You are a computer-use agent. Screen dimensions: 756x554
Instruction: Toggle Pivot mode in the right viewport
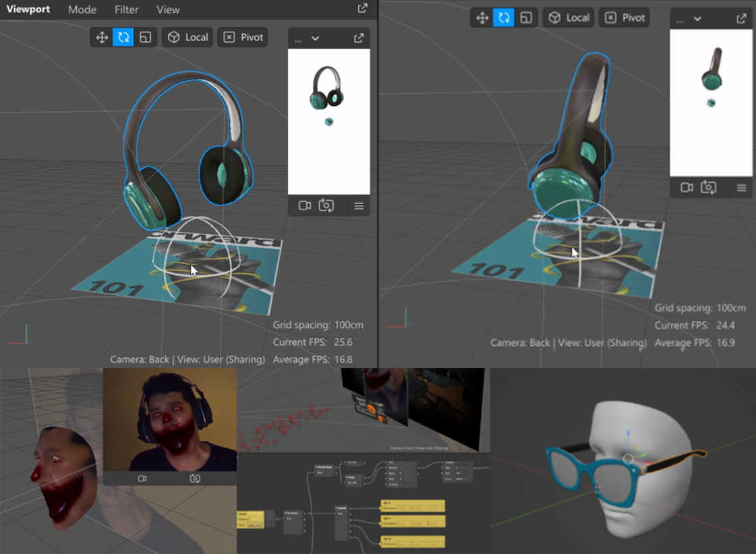tap(624, 18)
